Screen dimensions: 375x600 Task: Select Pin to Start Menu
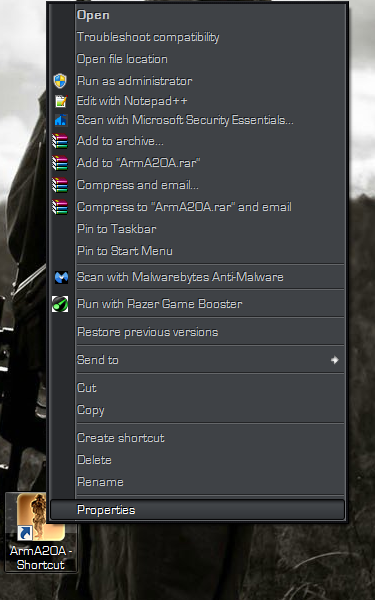(x=197, y=251)
